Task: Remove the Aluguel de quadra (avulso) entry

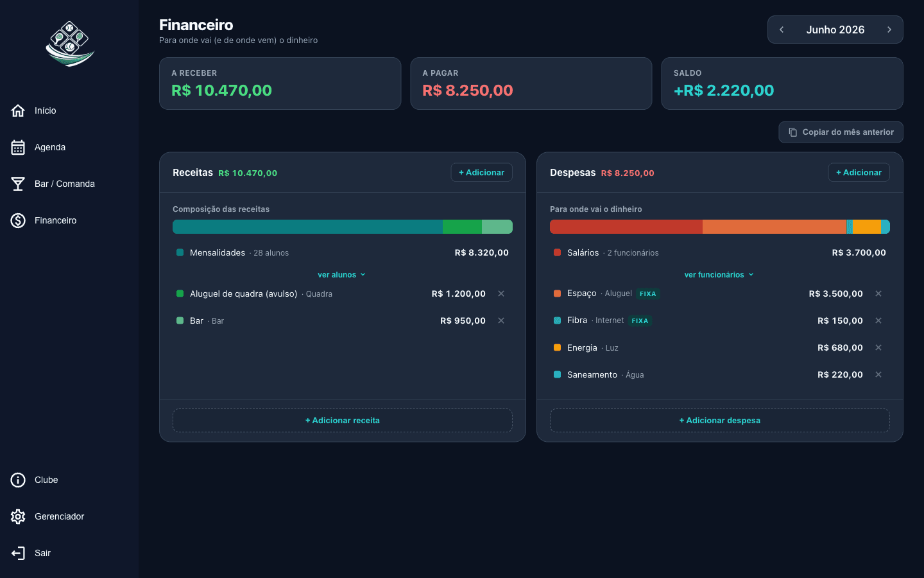Action: tap(501, 293)
